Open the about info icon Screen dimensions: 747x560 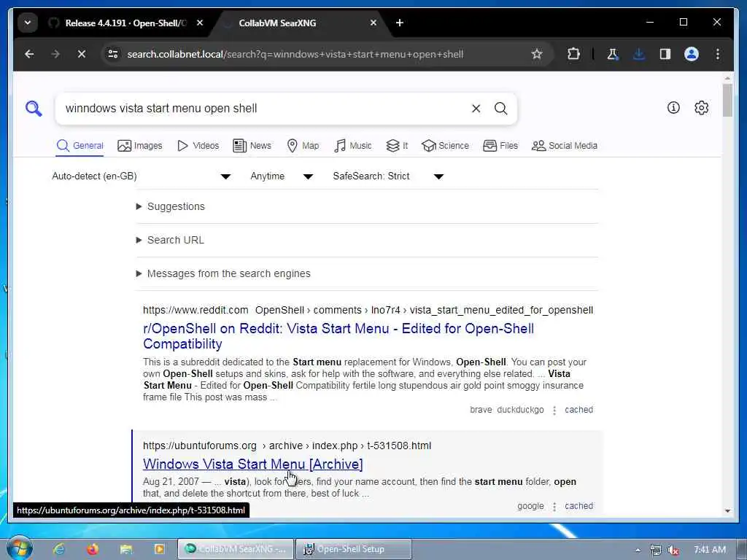[x=673, y=108]
